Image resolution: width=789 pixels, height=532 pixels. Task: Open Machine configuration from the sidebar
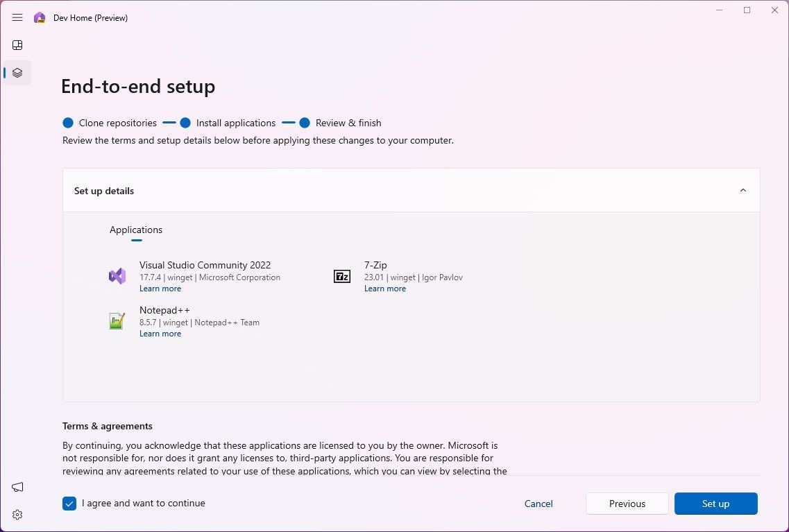tap(17, 72)
